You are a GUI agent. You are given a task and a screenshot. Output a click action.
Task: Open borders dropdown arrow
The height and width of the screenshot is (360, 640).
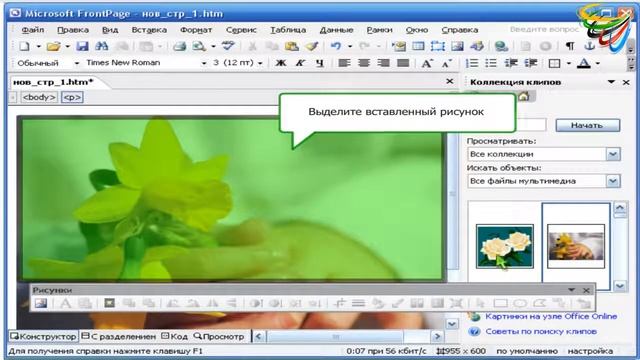[x=569, y=63]
